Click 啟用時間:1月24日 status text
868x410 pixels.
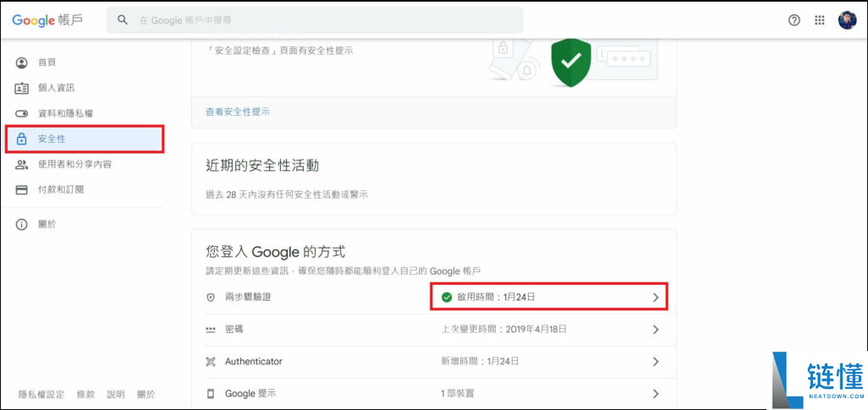coord(497,297)
